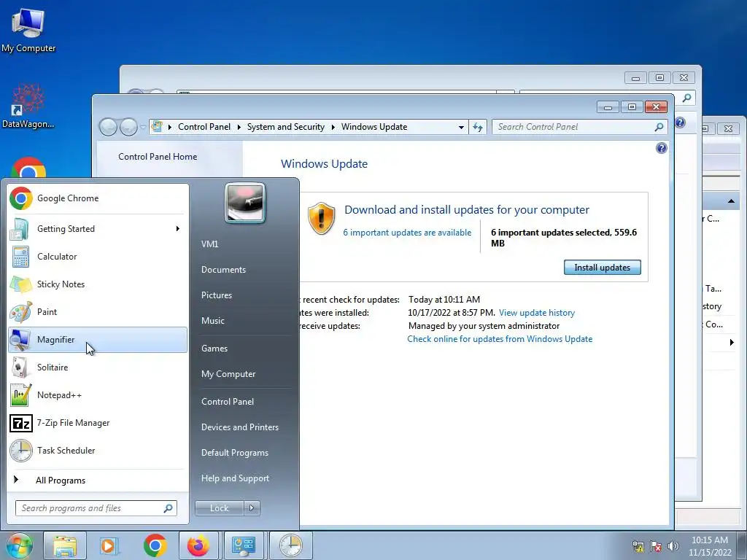Click Install updates button
The image size is (747, 560).
click(x=602, y=268)
